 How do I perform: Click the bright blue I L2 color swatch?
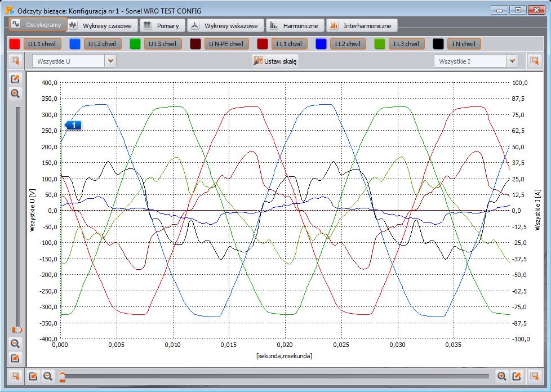point(321,44)
